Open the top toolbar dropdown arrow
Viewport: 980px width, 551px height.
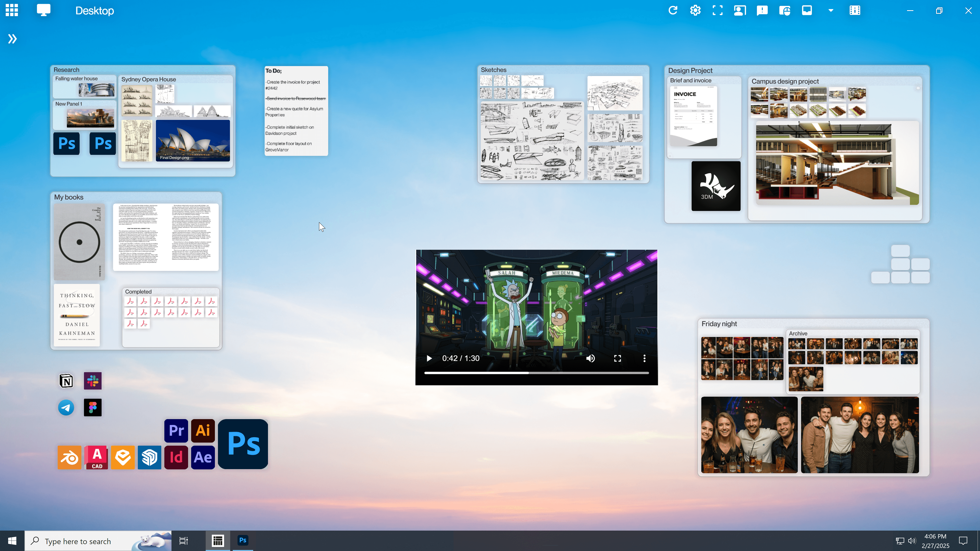point(830,11)
